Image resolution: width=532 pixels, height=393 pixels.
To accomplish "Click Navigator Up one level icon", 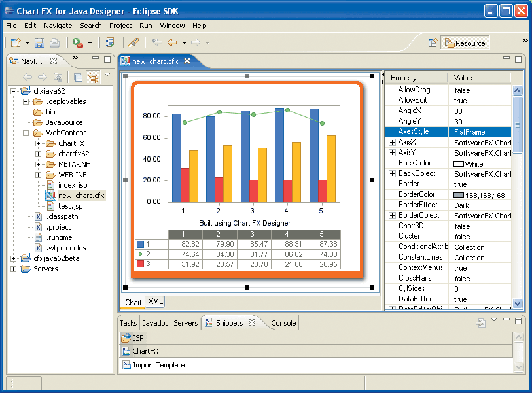I will [58, 77].
